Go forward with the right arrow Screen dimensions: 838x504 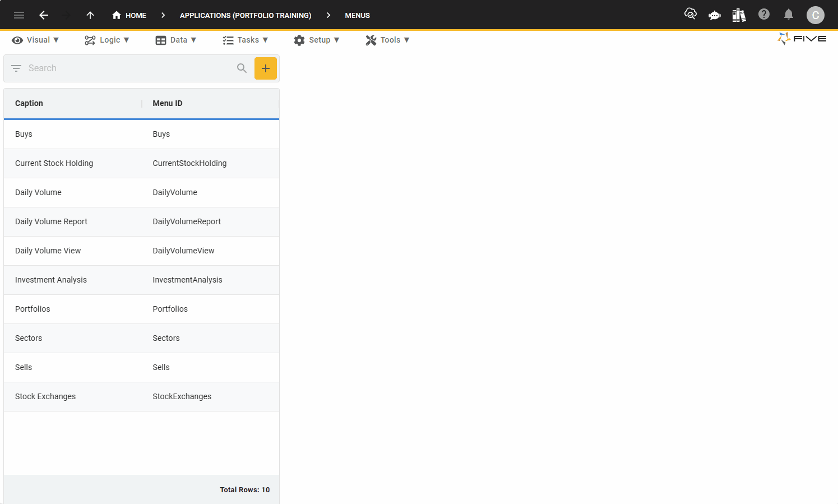[x=67, y=15]
